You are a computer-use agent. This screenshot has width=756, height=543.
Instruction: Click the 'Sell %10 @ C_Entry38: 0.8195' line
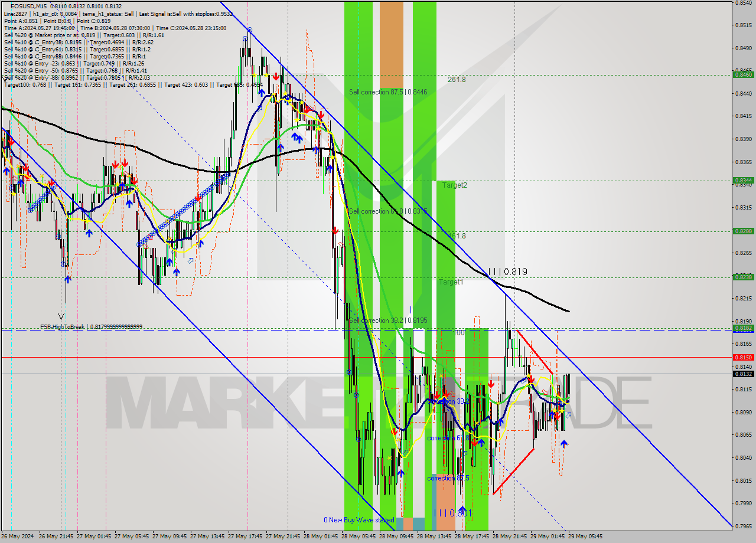tap(79, 42)
